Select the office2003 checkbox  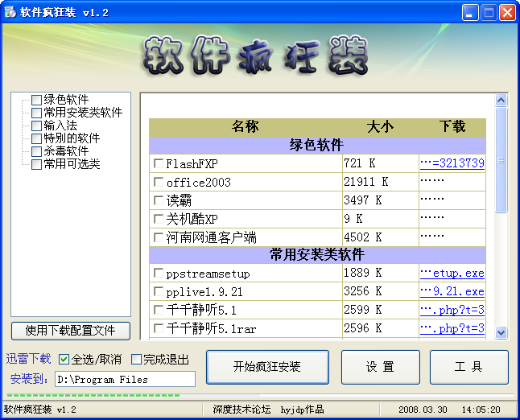tap(159, 182)
